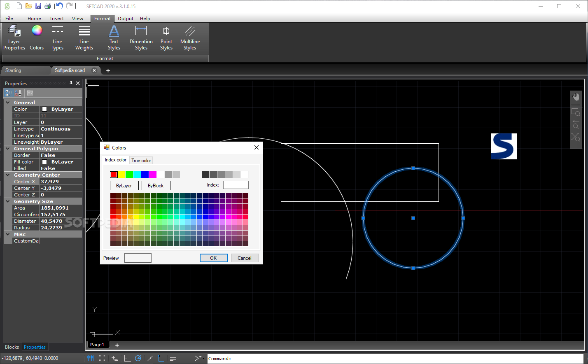
Task: Toggle grid display in status bar
Action: click(91, 358)
